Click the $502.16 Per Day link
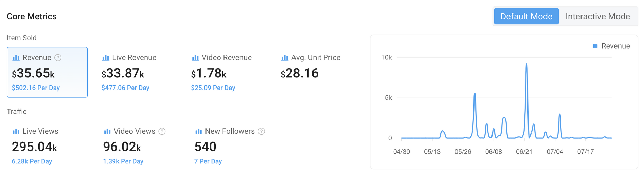Image resolution: width=644 pixels, height=175 pixels. 36,88
